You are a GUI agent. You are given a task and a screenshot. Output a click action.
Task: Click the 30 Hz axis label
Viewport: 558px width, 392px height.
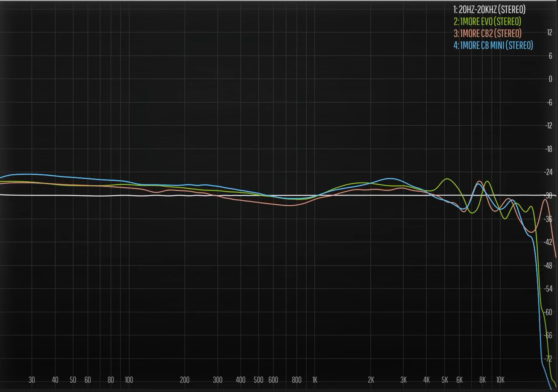pyautogui.click(x=32, y=380)
